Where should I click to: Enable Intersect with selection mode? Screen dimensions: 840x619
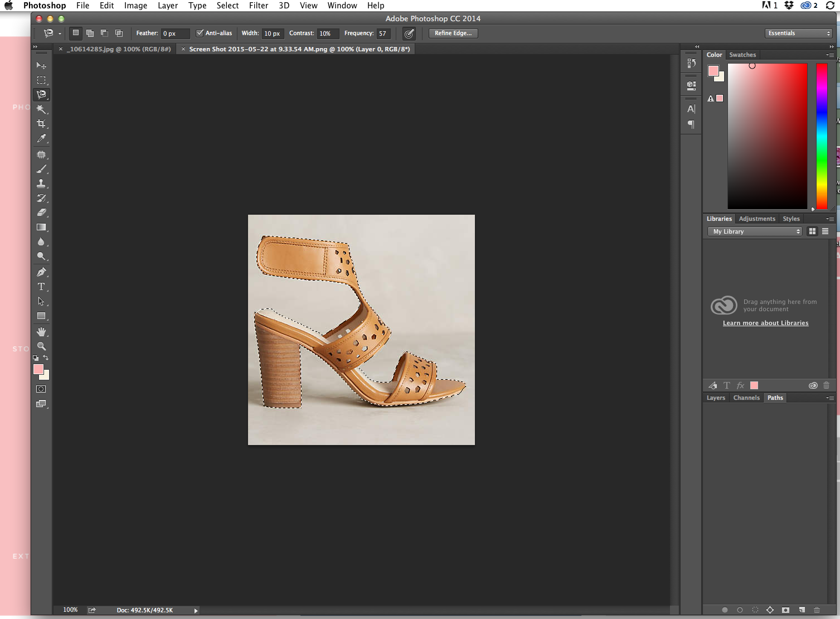coord(119,33)
